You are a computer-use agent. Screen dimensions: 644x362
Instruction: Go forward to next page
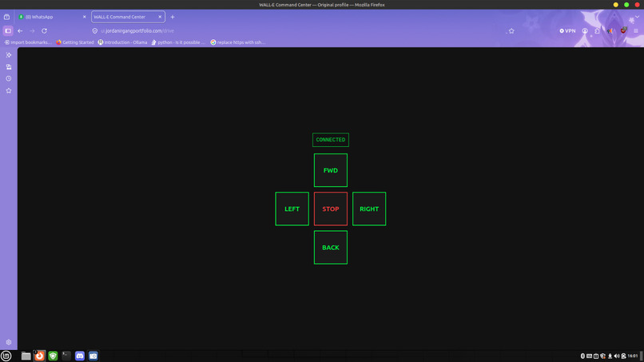32,31
